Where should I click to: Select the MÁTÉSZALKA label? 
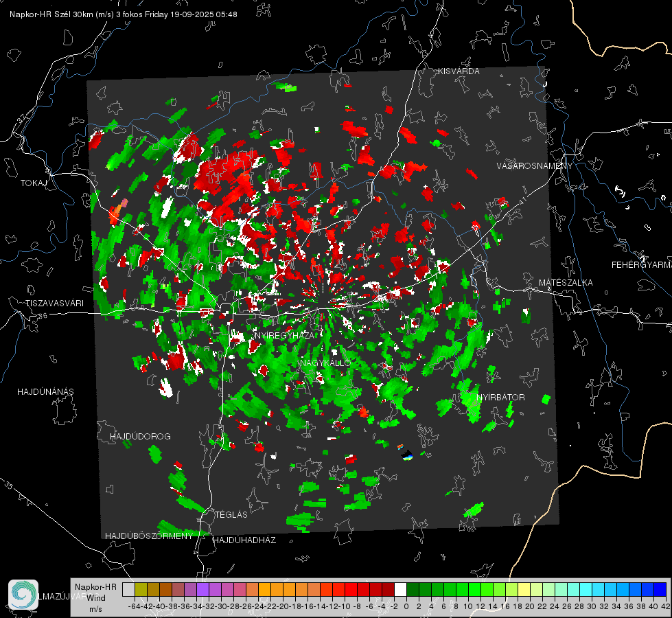tap(566, 283)
